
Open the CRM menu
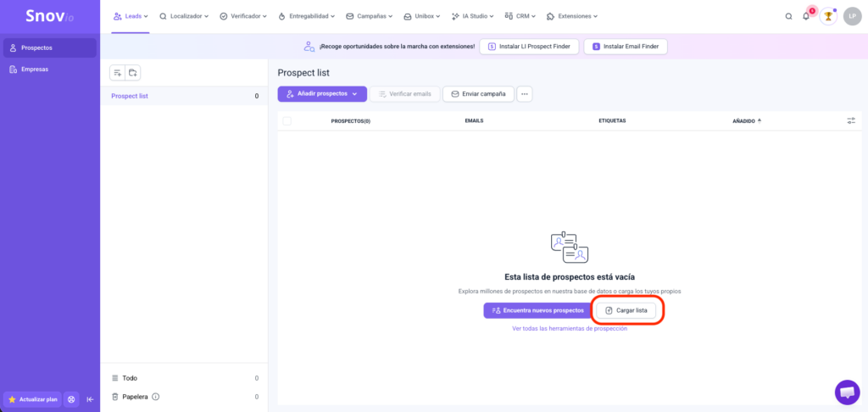520,16
